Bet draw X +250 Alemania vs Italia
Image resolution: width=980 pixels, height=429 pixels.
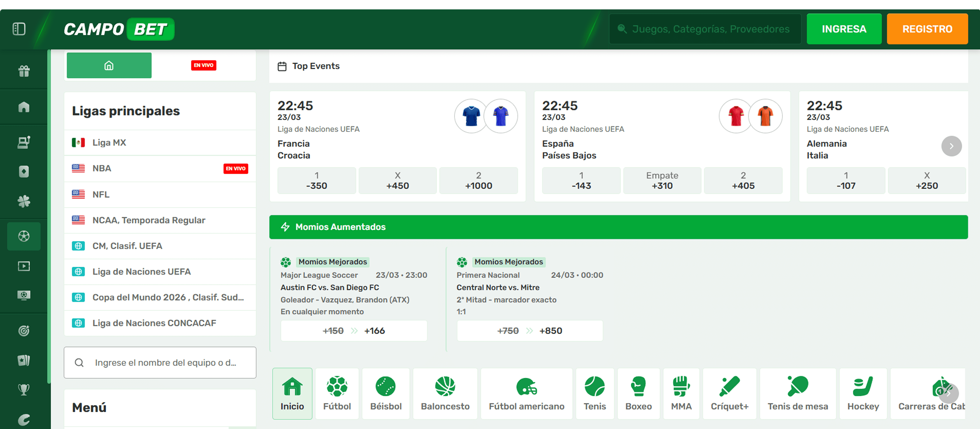click(x=927, y=180)
